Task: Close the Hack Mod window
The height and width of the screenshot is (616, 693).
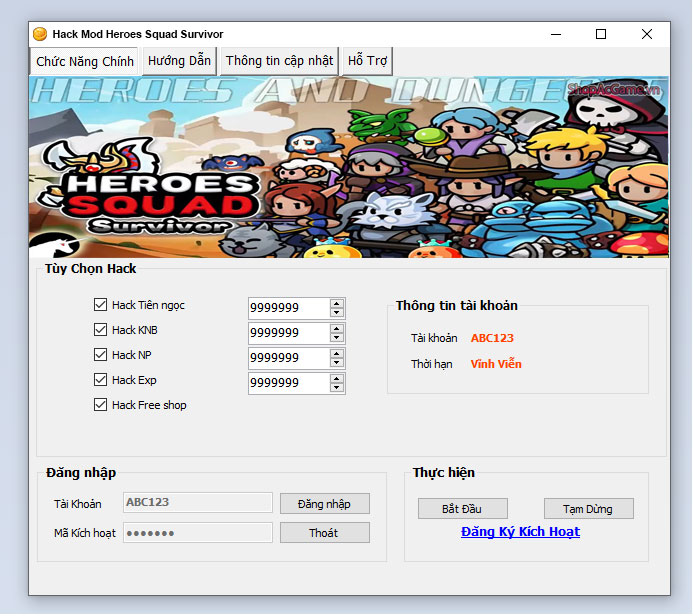Action: (647, 34)
